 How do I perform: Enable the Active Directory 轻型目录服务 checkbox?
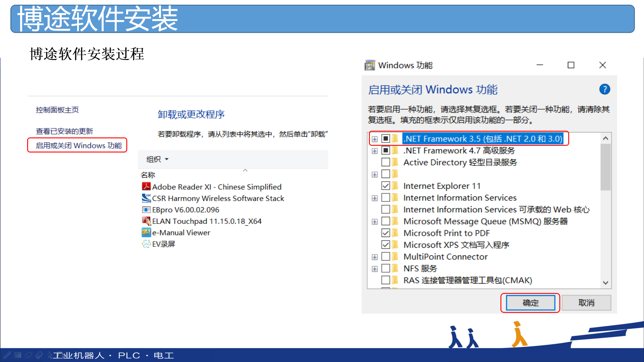386,162
